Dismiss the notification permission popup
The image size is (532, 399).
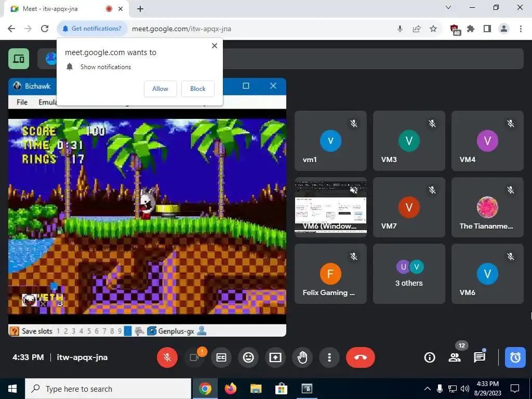(x=215, y=46)
